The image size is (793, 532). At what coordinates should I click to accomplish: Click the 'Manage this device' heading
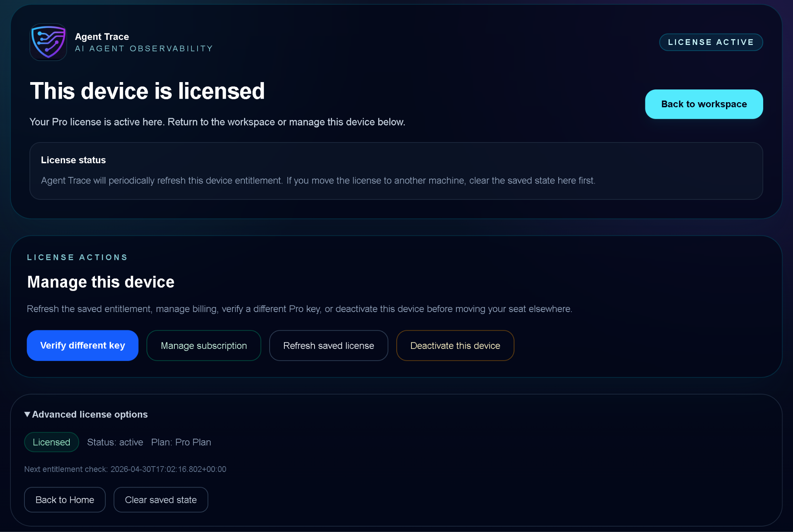click(101, 282)
